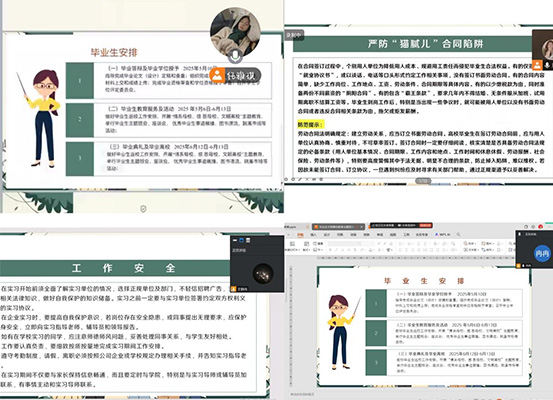Screen dimensions: 553x400
Task: Click the red end-sharing button in floating bar
Action: [425, 225]
